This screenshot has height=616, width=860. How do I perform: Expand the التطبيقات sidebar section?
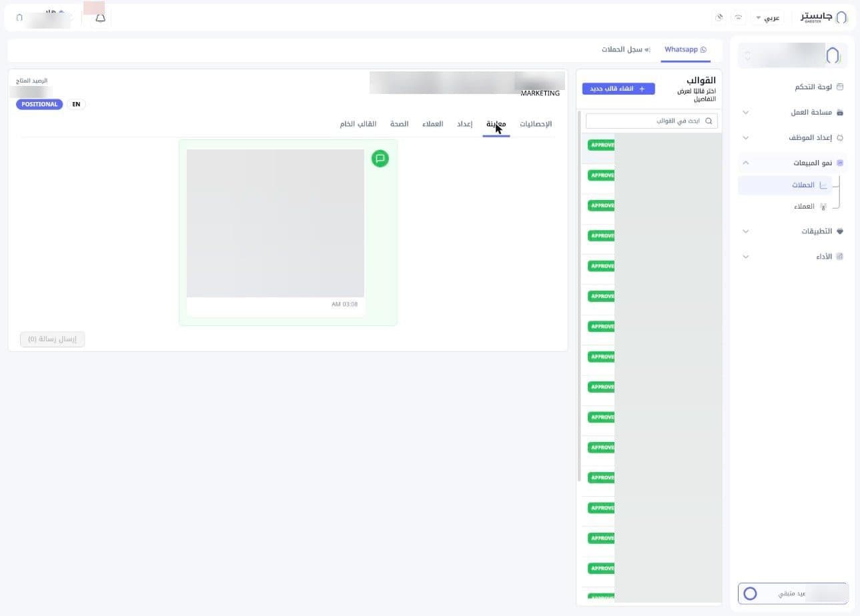746,231
